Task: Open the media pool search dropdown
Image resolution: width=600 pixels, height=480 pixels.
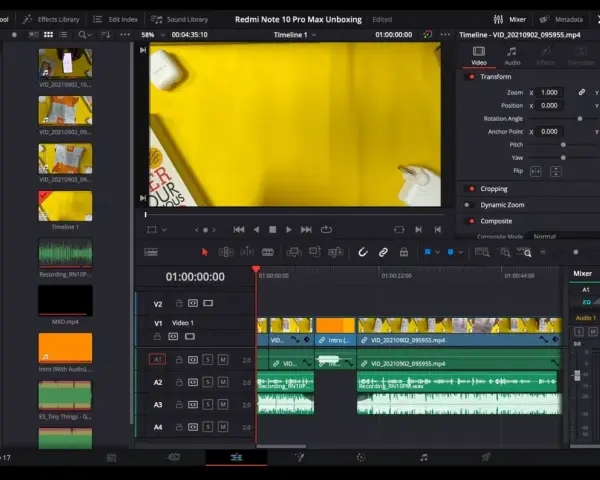Action: [x=85, y=35]
